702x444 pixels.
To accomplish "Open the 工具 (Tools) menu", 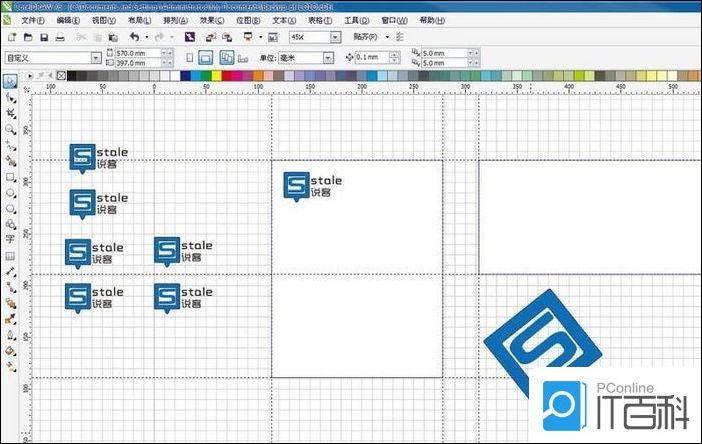I will (357, 21).
